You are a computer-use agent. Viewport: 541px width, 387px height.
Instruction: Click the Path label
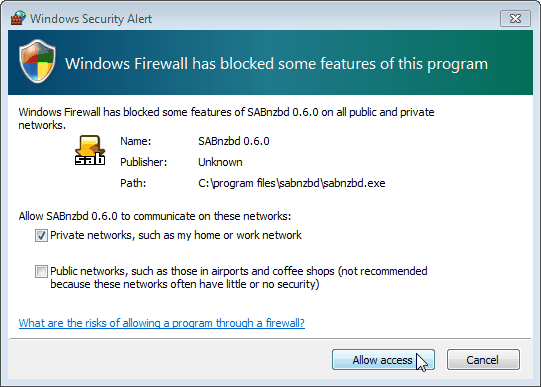pyautogui.click(x=133, y=183)
